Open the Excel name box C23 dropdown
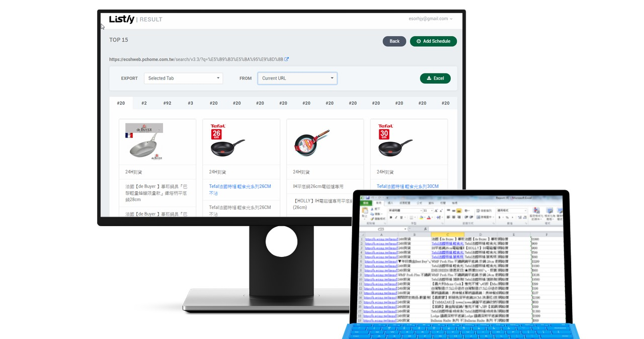Image resolution: width=644 pixels, height=339 pixels. pyautogui.click(x=405, y=229)
